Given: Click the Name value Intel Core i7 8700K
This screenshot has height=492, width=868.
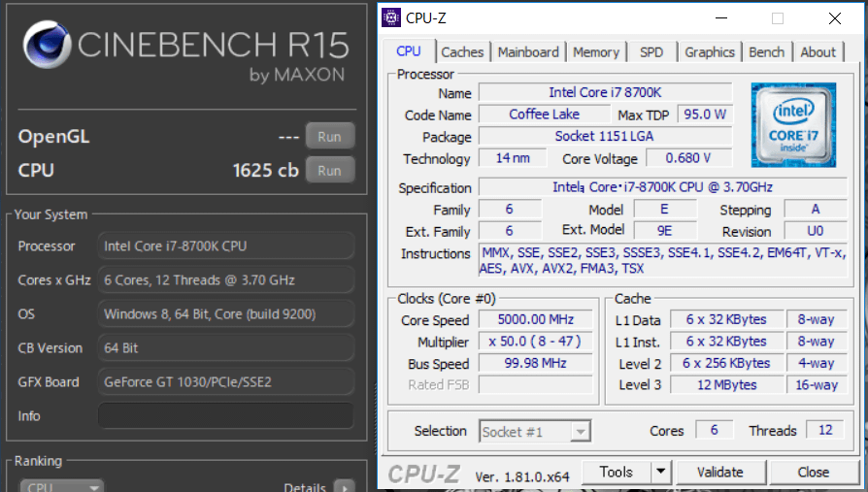Looking at the screenshot, I should (x=605, y=92).
